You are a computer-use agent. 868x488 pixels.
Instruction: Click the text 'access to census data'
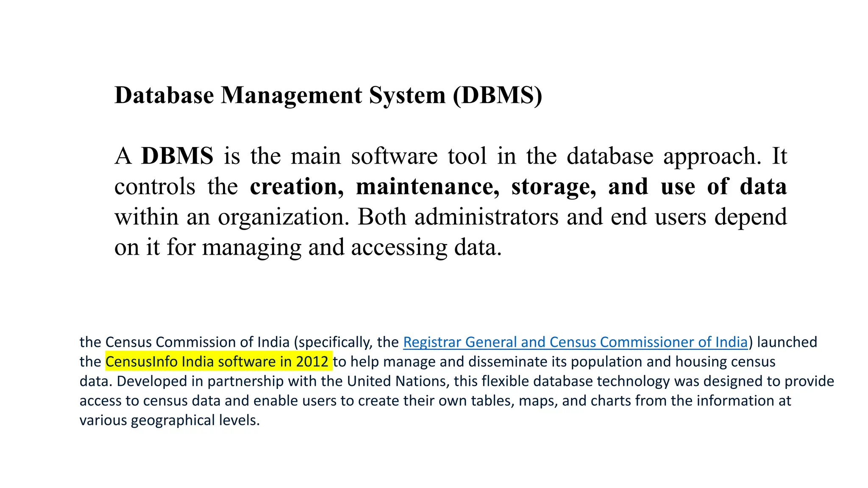pos(150,401)
